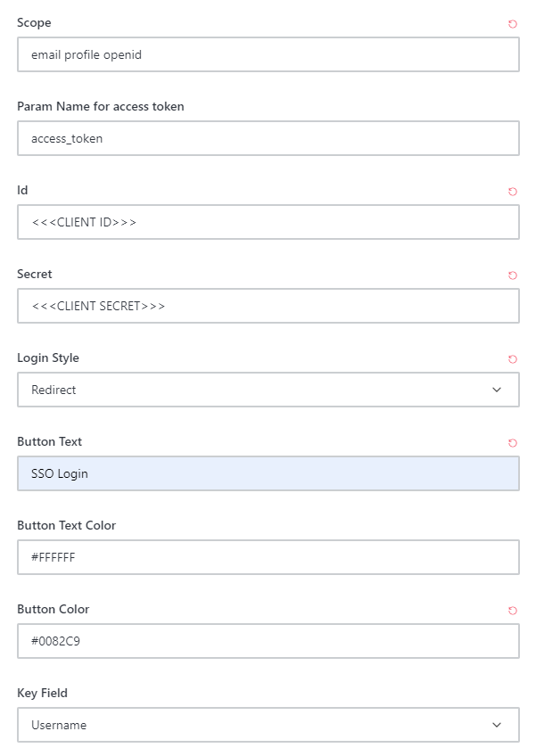Expand the Key Field dropdown

[268, 725]
